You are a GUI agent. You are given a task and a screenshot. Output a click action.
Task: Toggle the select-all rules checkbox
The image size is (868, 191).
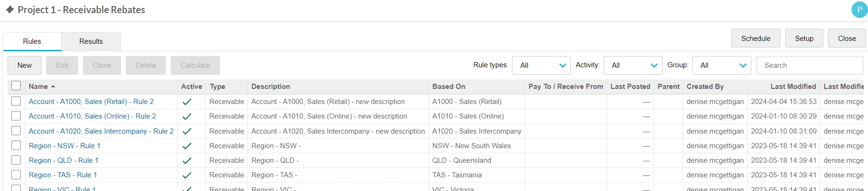[16, 86]
